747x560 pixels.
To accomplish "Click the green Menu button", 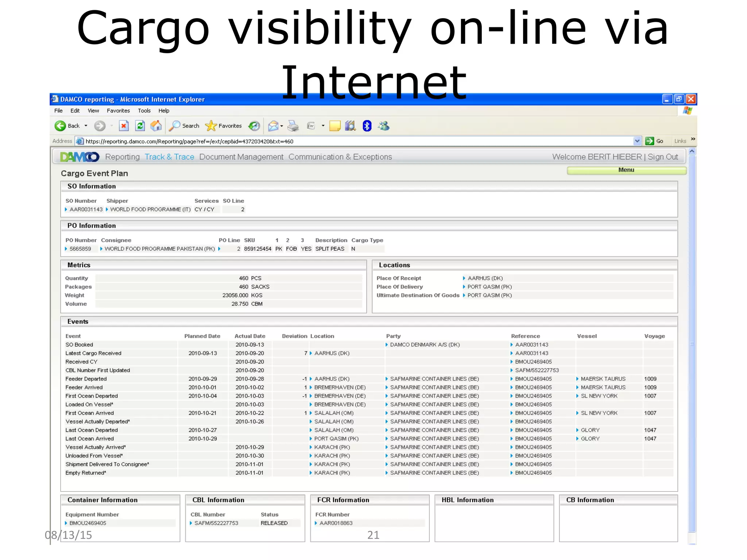I will 627,170.
